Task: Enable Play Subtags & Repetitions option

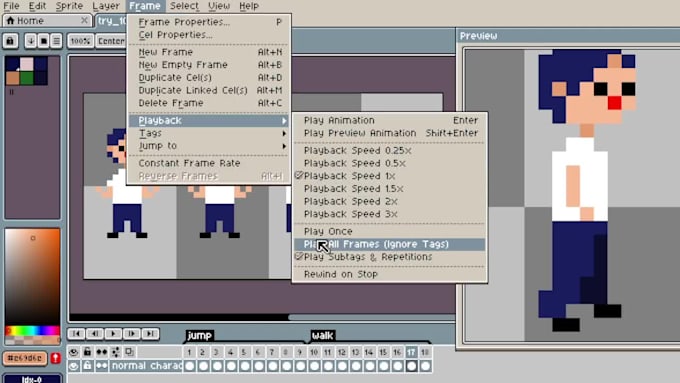Action: tap(389, 257)
